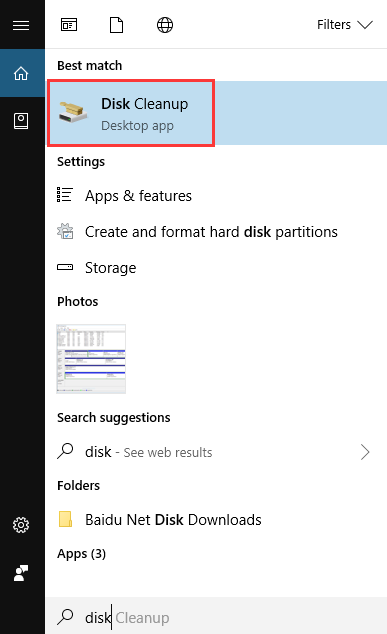Open Create and format hard disk partitions
Image resolution: width=387 pixels, height=634 pixels.
pos(211,232)
